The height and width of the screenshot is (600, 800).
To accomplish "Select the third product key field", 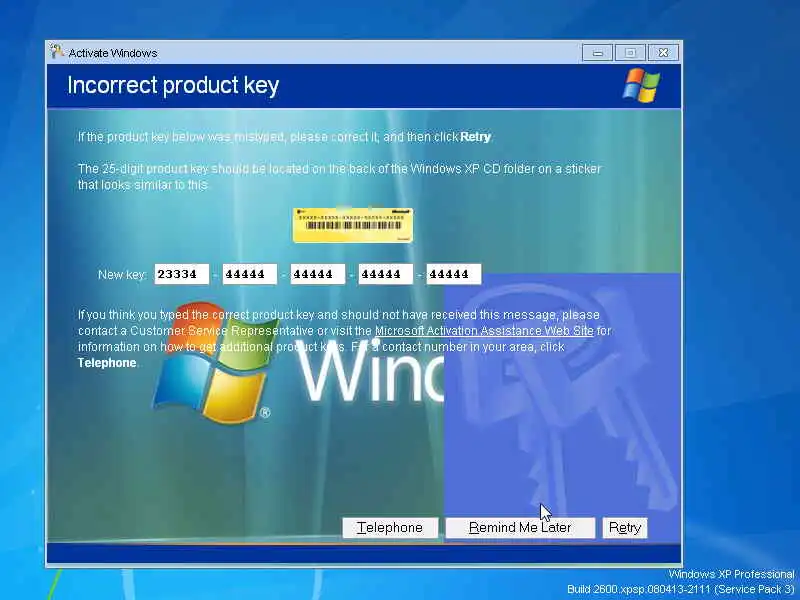I will (x=317, y=274).
